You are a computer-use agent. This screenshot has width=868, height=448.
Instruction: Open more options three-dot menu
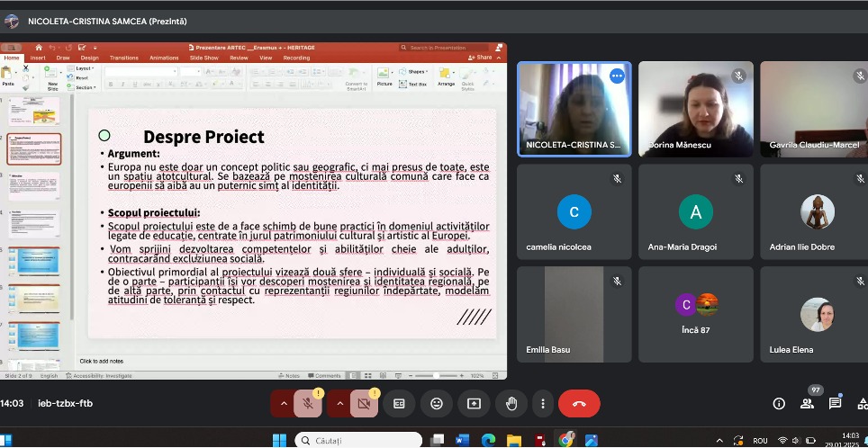pos(542,404)
